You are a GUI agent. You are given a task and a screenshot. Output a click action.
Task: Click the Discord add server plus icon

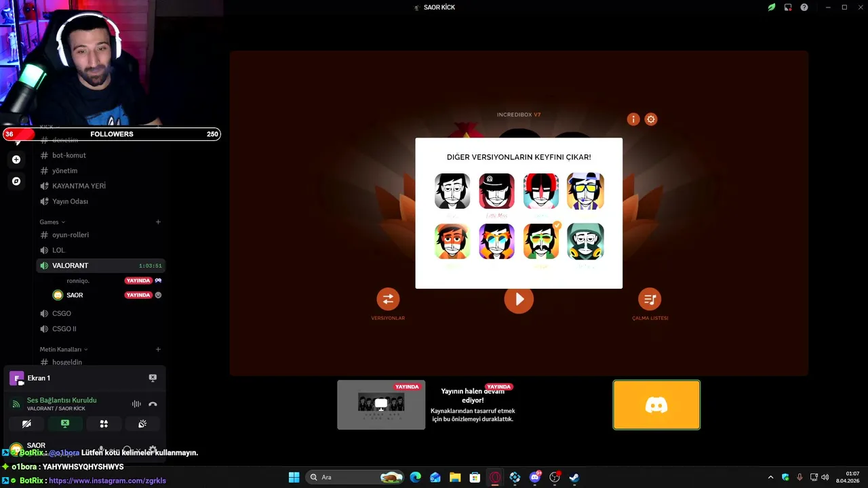click(x=16, y=159)
